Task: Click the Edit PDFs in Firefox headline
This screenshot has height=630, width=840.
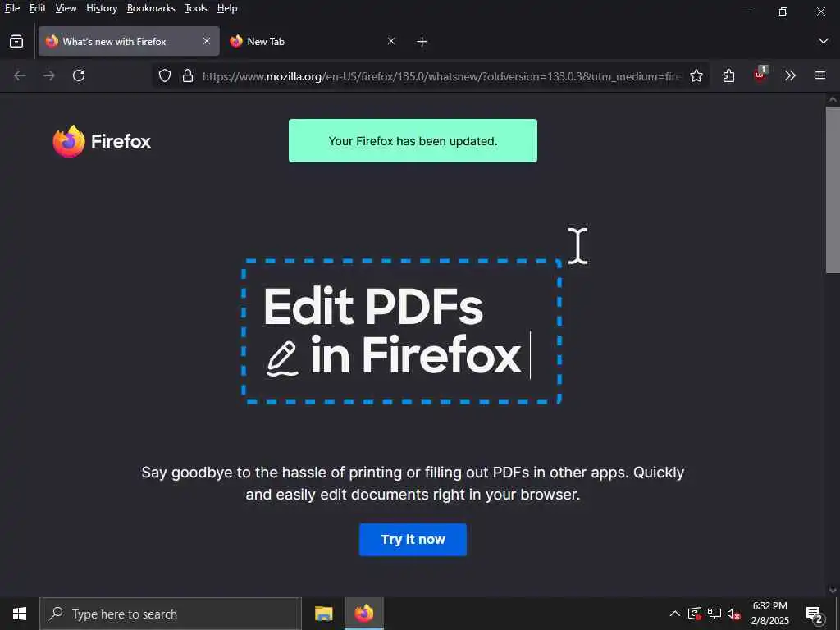Action: point(392,331)
